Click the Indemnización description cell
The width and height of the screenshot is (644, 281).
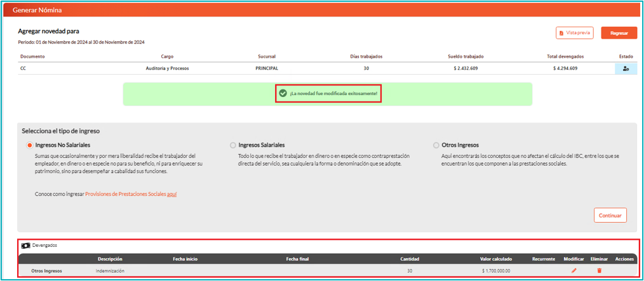point(110,271)
